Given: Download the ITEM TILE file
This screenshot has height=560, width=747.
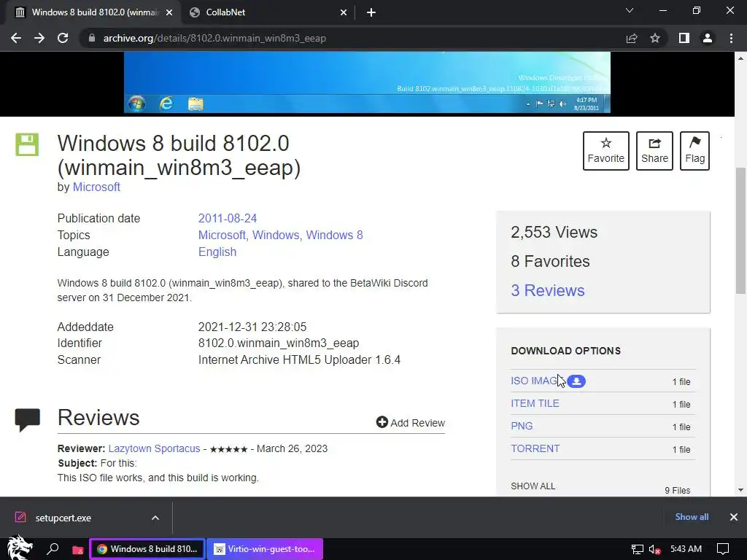Looking at the screenshot, I should click(x=535, y=403).
